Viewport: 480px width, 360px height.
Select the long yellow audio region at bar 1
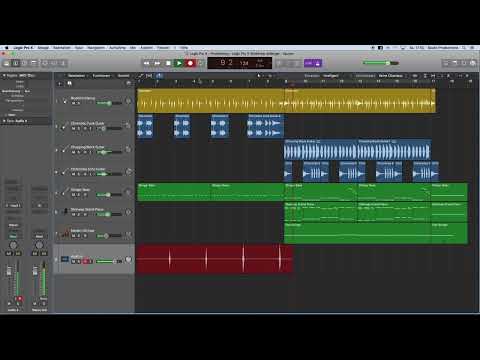click(211, 100)
